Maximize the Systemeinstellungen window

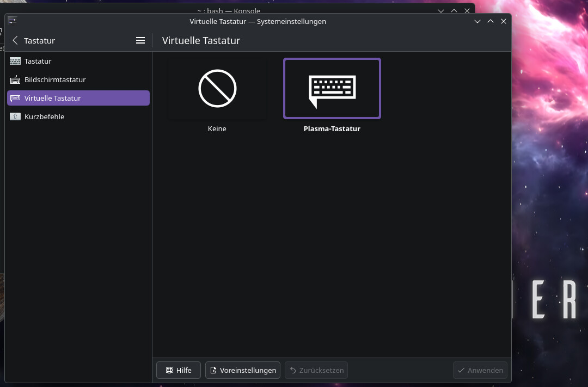click(491, 21)
